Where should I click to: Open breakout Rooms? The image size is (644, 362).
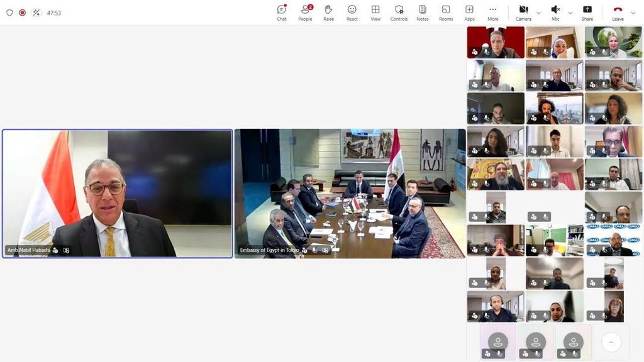[x=446, y=13]
